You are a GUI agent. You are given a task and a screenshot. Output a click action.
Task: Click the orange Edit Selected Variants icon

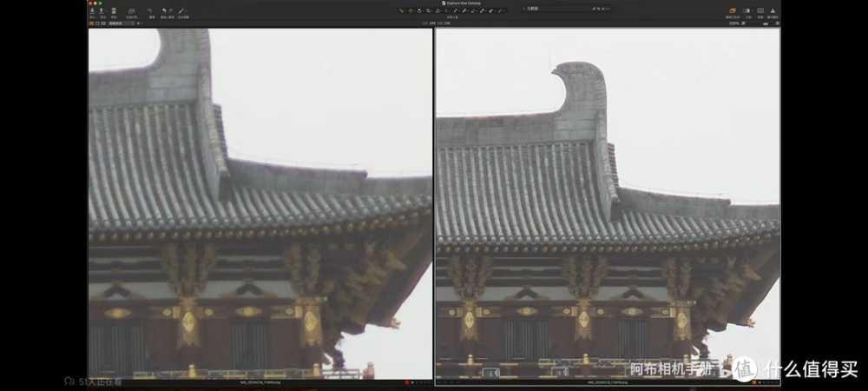(x=733, y=12)
